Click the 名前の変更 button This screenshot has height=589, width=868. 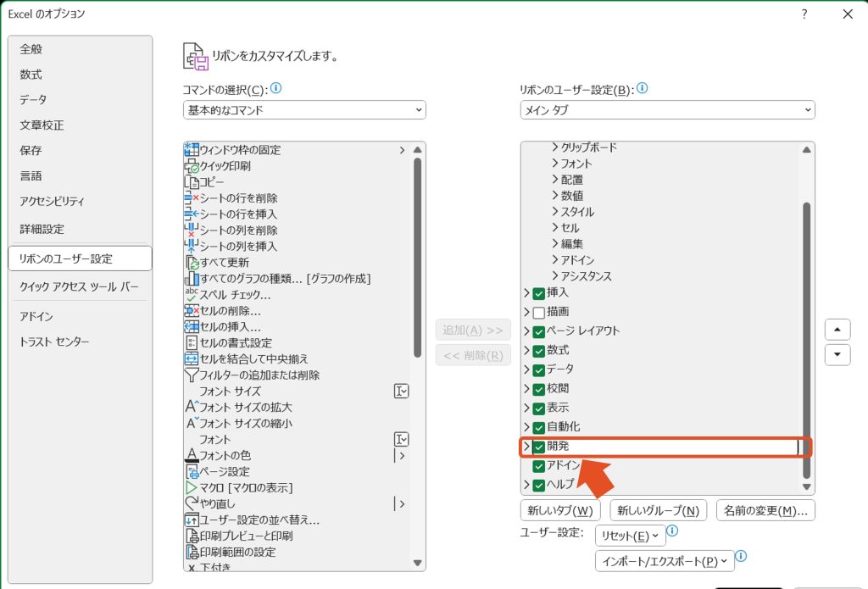click(x=765, y=510)
